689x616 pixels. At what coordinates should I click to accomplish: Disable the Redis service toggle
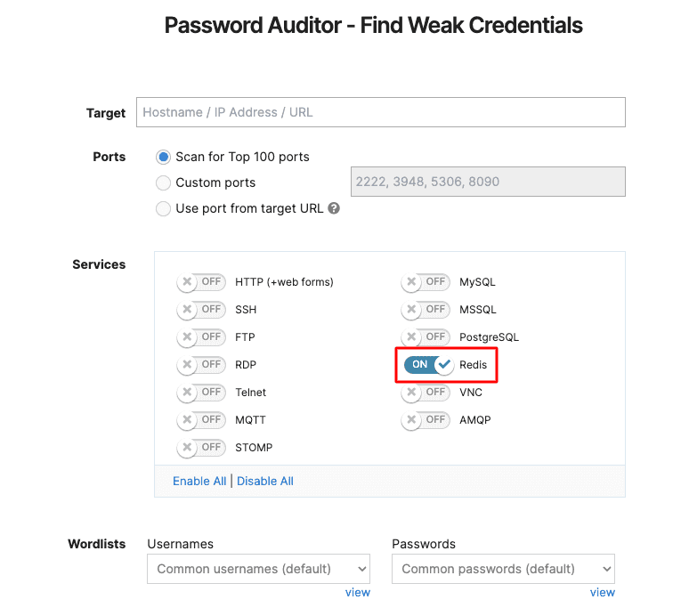[x=428, y=365]
